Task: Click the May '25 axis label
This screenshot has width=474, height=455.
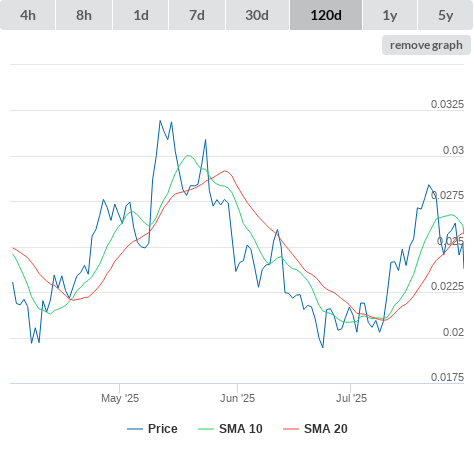Action: (x=120, y=398)
